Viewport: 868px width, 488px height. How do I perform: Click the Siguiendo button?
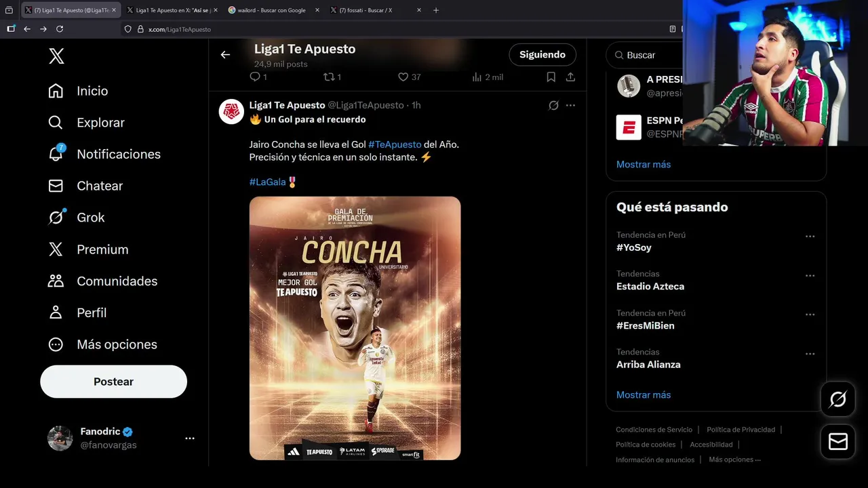pyautogui.click(x=542, y=55)
